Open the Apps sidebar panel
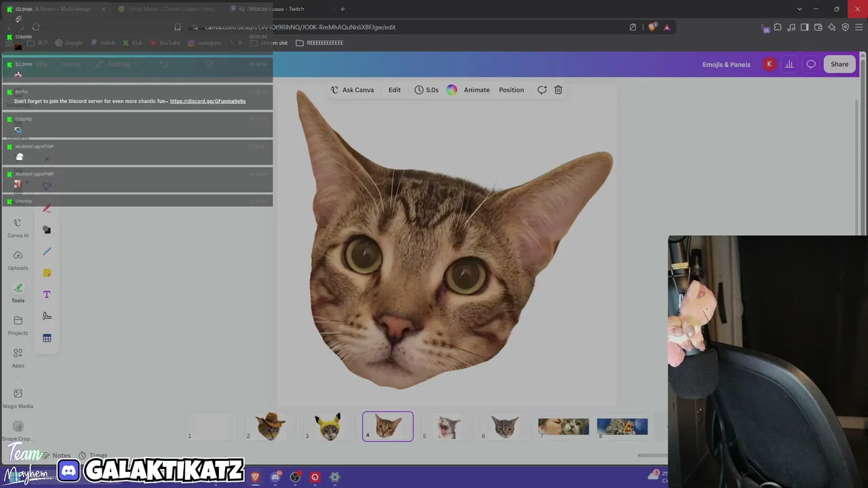This screenshot has height=488, width=868. coord(18,358)
